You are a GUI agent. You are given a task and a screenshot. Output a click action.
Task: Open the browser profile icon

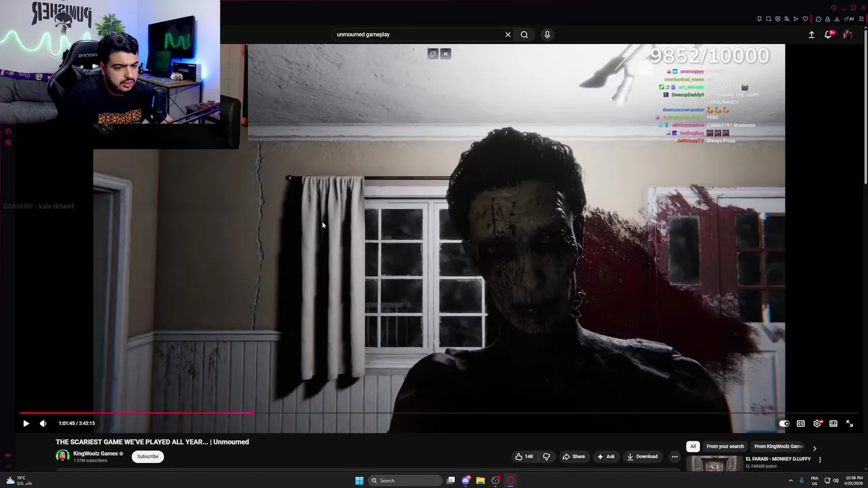coord(827,19)
